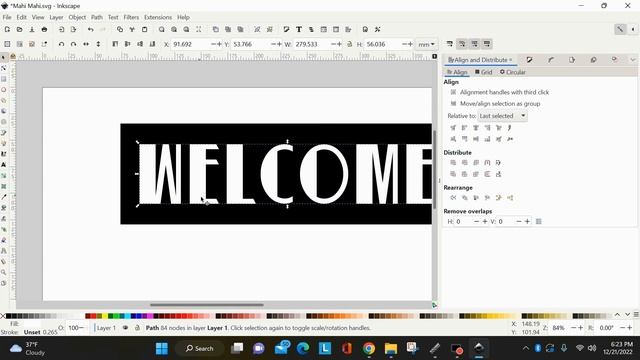Open the Extensions menu
This screenshot has height=360, width=640.
pos(158,17)
